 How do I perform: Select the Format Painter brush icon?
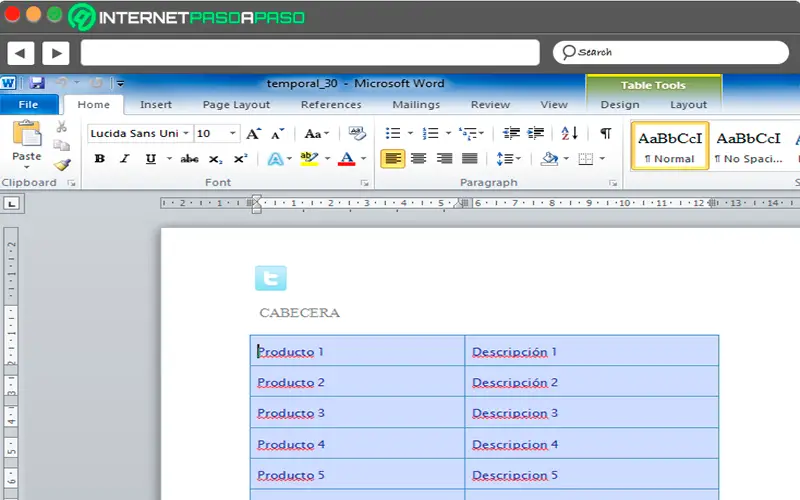tap(62, 165)
